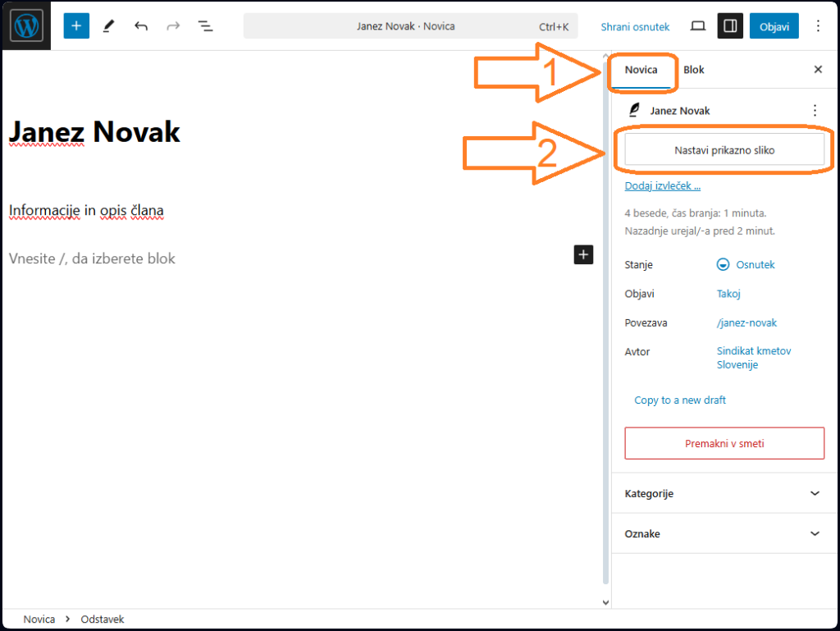Select the pencil Tools icon

pyautogui.click(x=108, y=26)
